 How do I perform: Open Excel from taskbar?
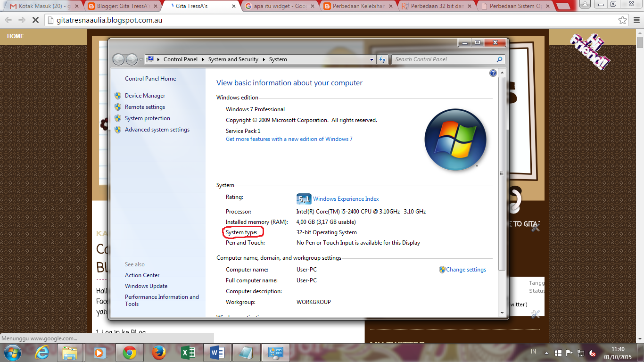(x=188, y=353)
